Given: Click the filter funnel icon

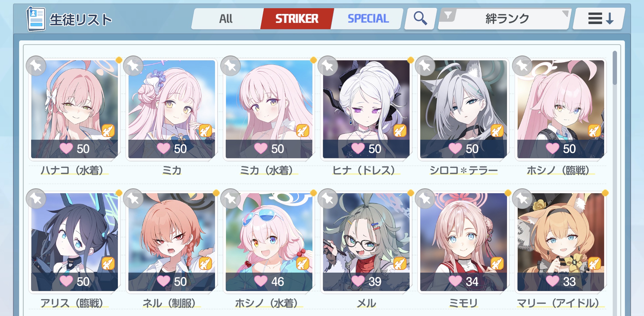Looking at the screenshot, I should click(448, 16).
